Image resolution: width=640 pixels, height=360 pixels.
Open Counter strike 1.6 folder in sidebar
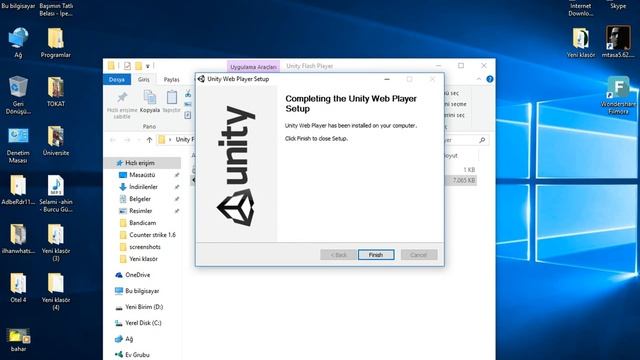(x=152, y=235)
